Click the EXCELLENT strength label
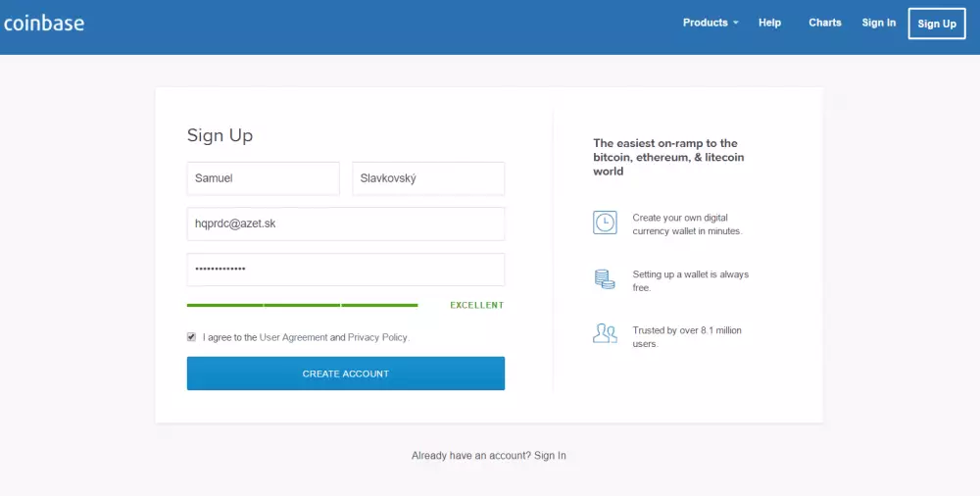980x496 pixels. 477,305
